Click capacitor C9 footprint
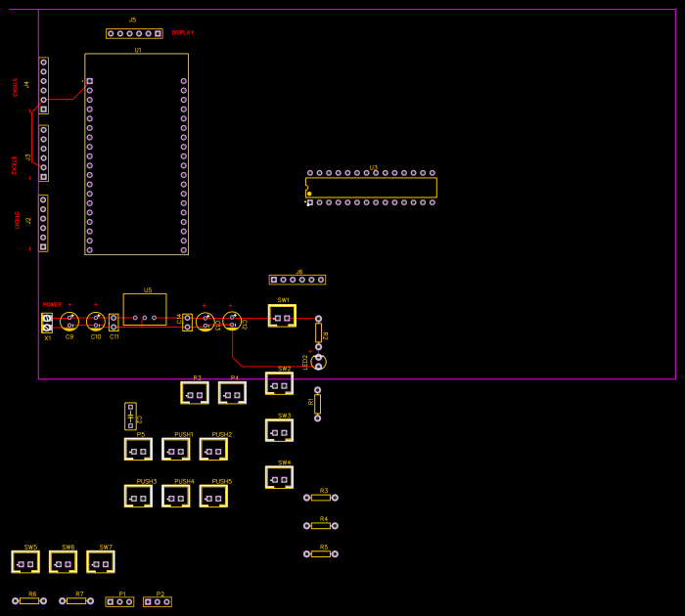 click(69, 322)
